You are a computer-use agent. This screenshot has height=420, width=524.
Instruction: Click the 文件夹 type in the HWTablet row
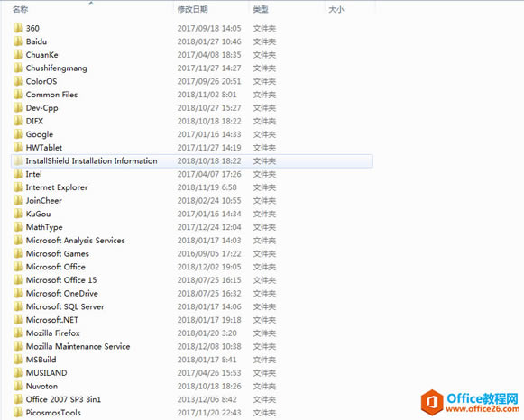pos(264,148)
